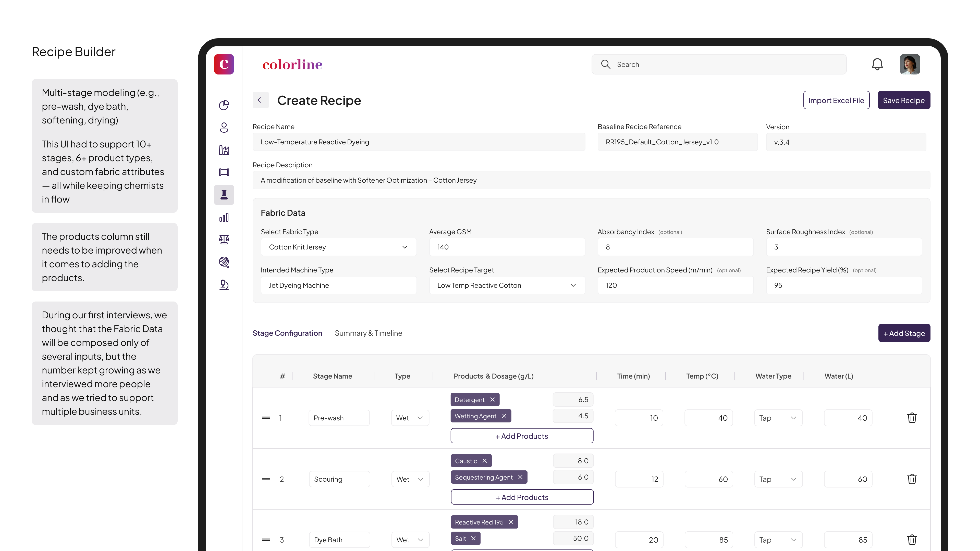
Task: Click the balance scales sidebar icon
Action: click(x=224, y=240)
